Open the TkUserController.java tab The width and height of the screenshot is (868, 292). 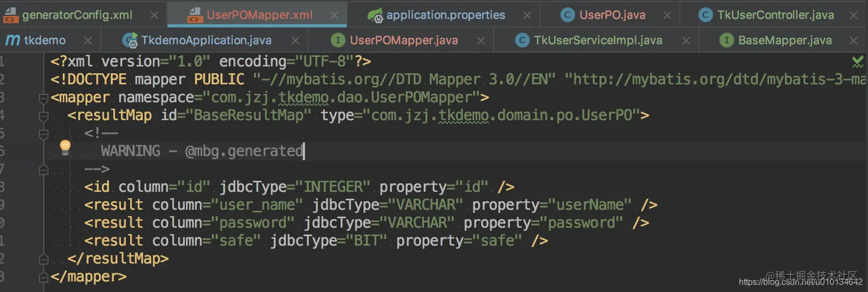(775, 15)
